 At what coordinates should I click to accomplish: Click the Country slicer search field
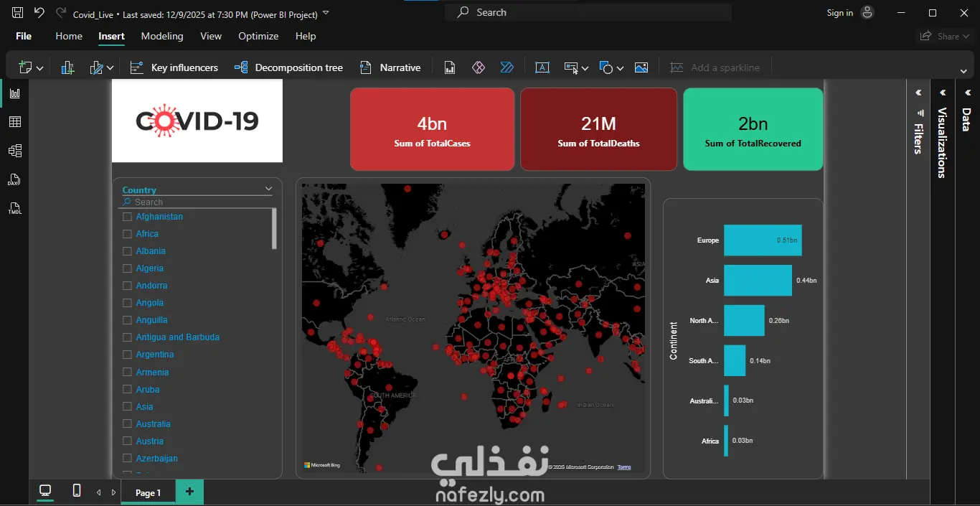[195, 202]
